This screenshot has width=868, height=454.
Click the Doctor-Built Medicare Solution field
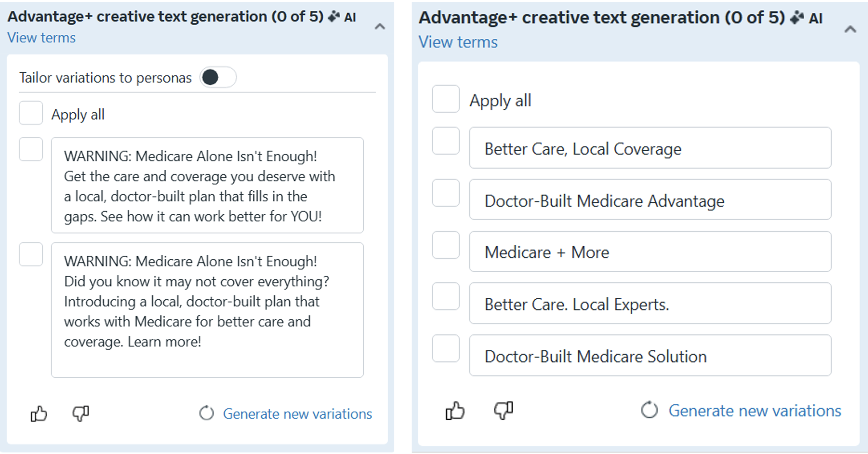[650, 355]
